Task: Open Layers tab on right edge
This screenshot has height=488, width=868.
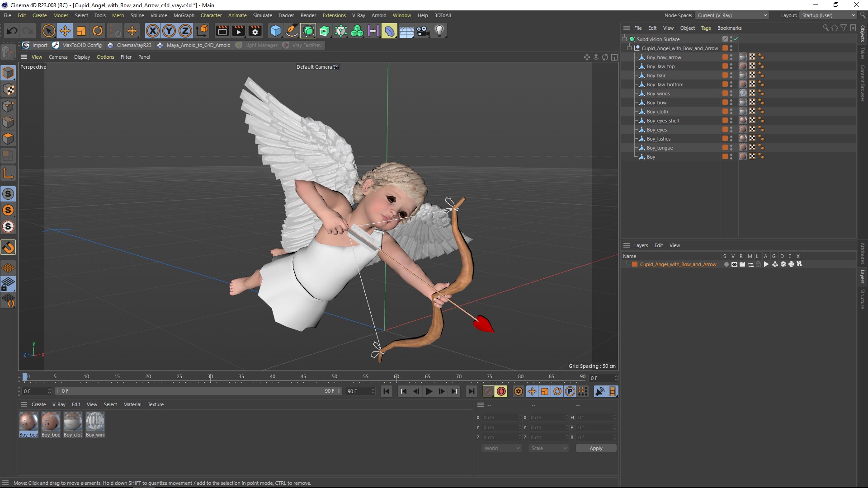Action: tap(863, 277)
